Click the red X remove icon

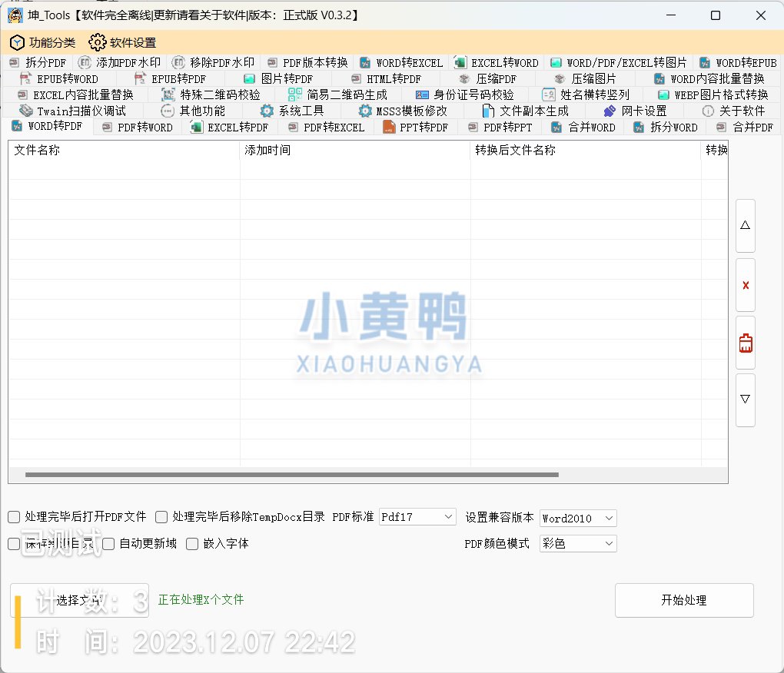coord(745,285)
